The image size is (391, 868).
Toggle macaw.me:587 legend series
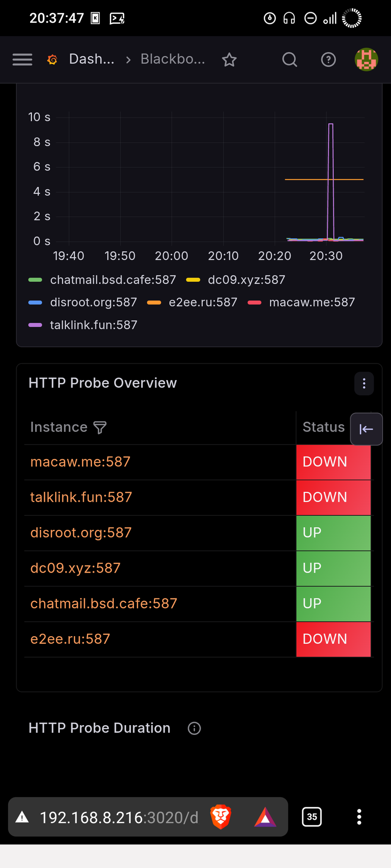312,302
